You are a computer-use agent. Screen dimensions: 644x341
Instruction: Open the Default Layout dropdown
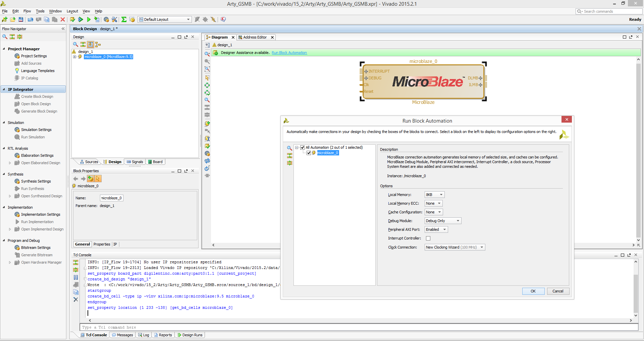coord(165,19)
